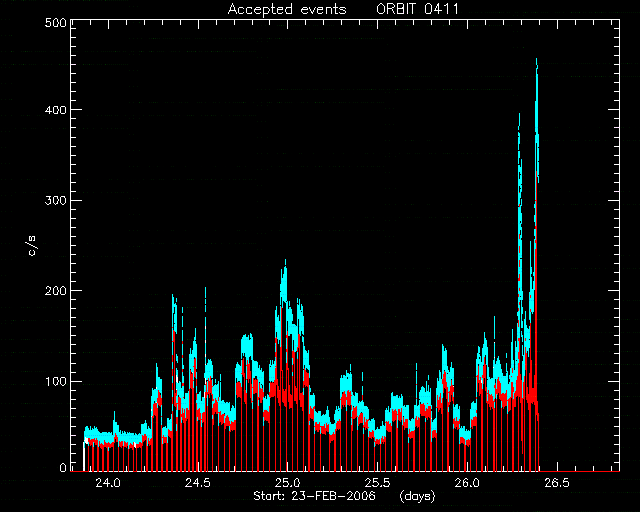
Task: Click the '(days)' x-axis unit label
Action: tap(417, 496)
